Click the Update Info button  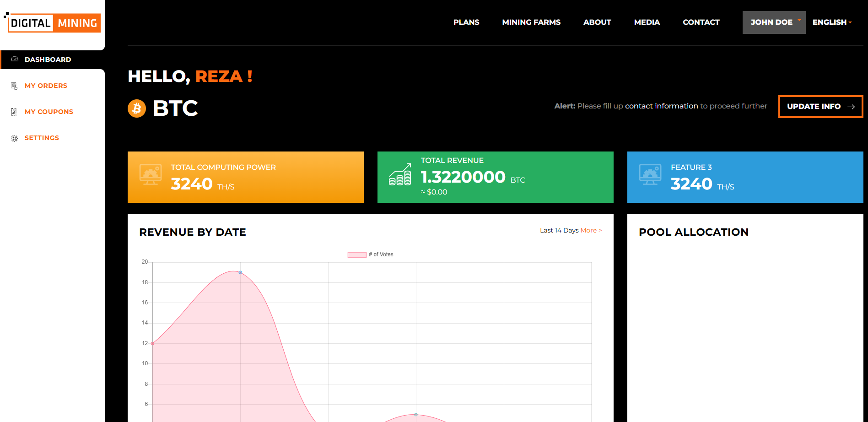point(821,107)
